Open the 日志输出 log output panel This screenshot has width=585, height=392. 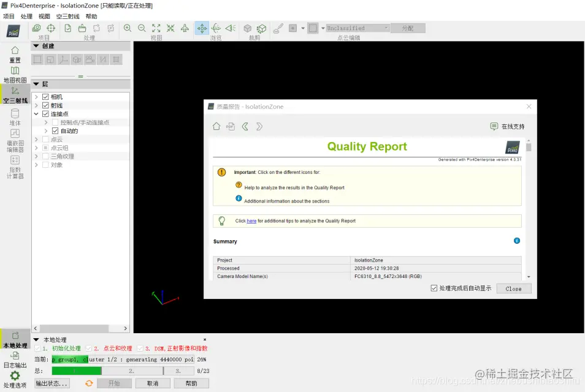(15, 360)
